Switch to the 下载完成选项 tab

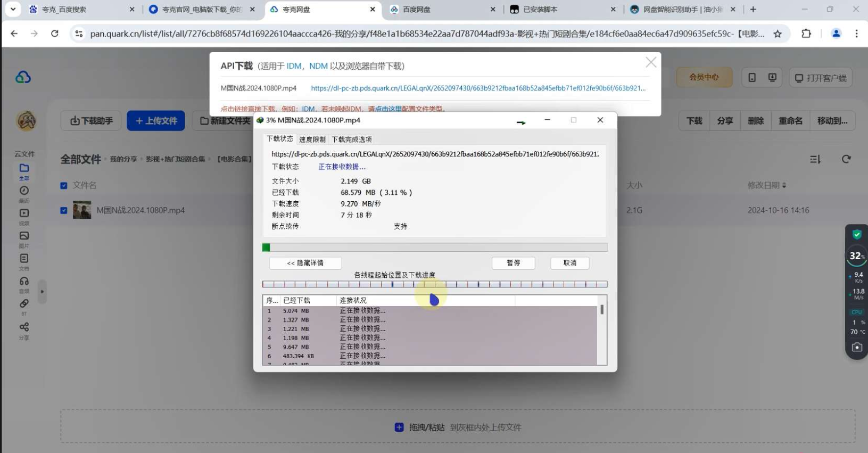click(351, 139)
